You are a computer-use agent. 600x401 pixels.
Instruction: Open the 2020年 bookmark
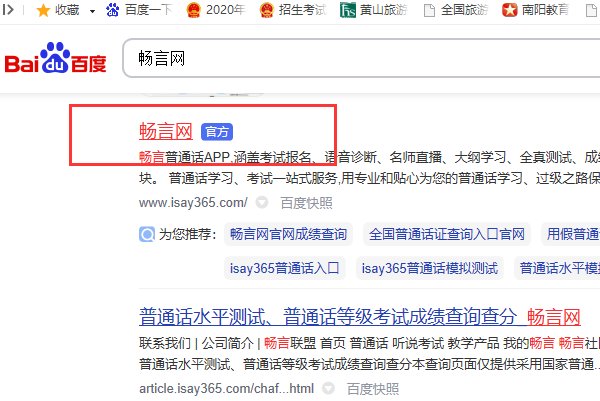[215, 10]
